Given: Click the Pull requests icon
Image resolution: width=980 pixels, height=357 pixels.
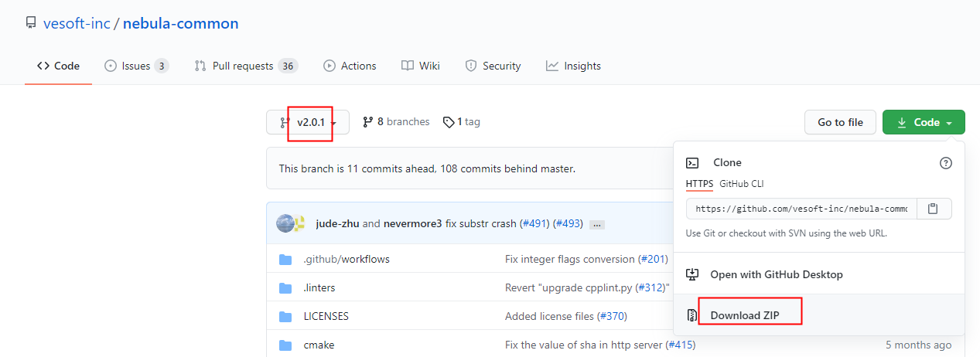Looking at the screenshot, I should pos(200,66).
